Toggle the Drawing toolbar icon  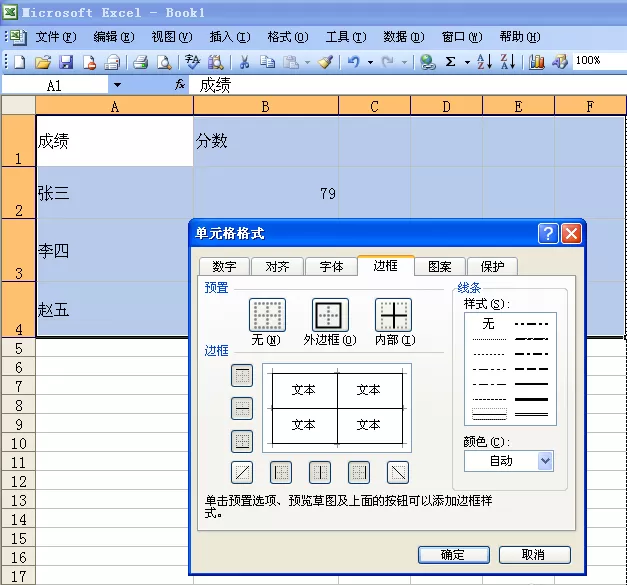[560, 62]
